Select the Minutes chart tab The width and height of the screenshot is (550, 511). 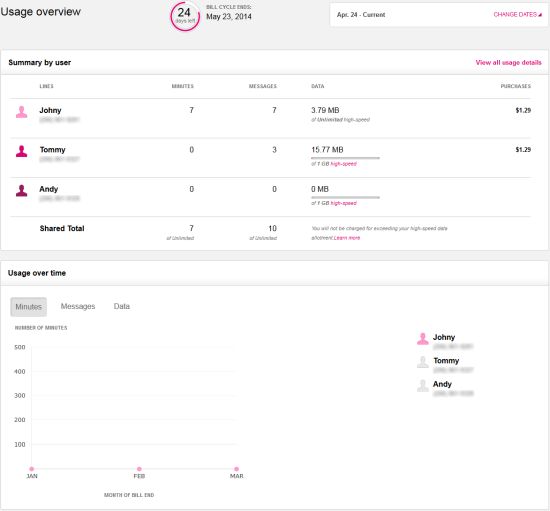click(28, 307)
